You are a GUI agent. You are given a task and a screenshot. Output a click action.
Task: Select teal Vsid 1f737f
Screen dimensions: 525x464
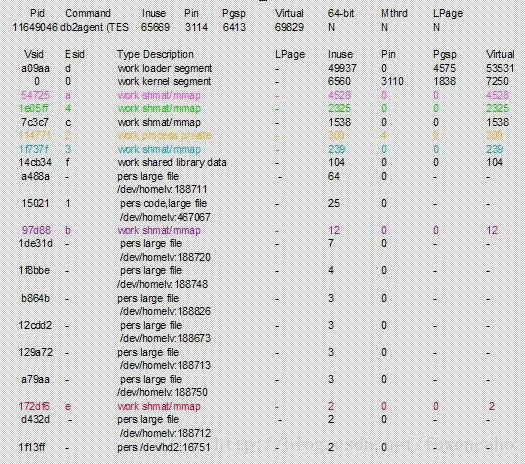33,149
